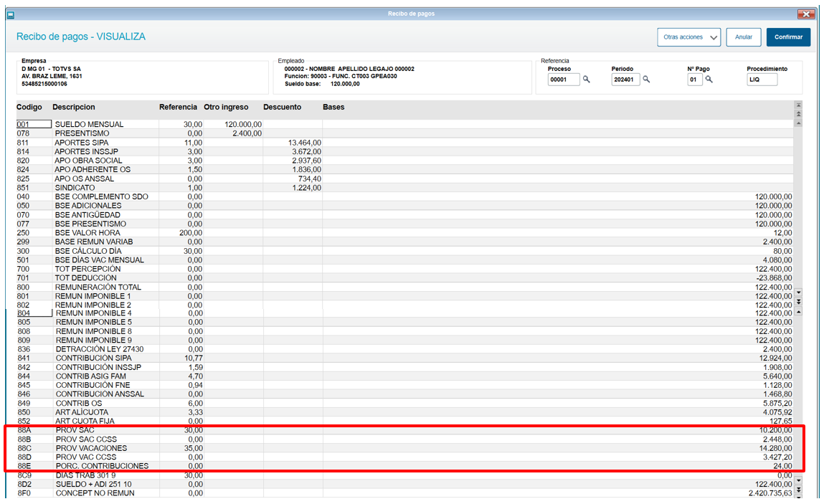Viewport: 824px width, 504px height.
Task: Click the Anular button
Action: coord(743,37)
